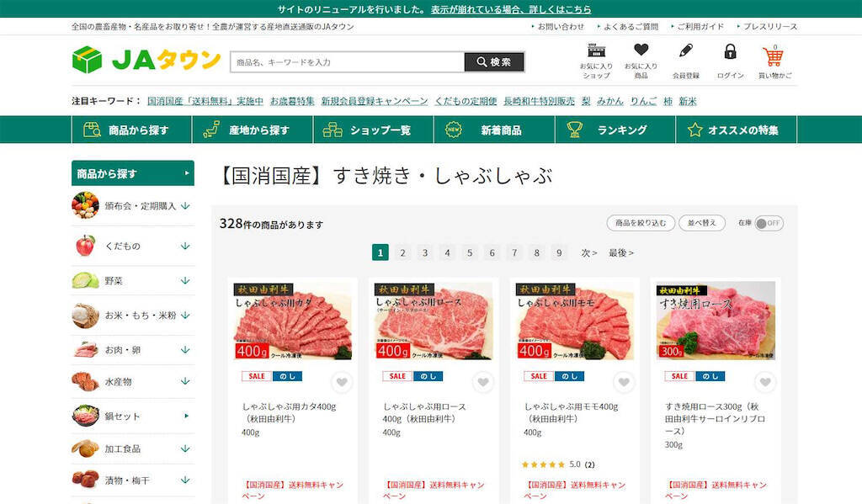This screenshot has width=862, height=504.
Task: Favorite しゃぶしゃぶ用カタ400g with its heart icon
Action: click(x=342, y=382)
